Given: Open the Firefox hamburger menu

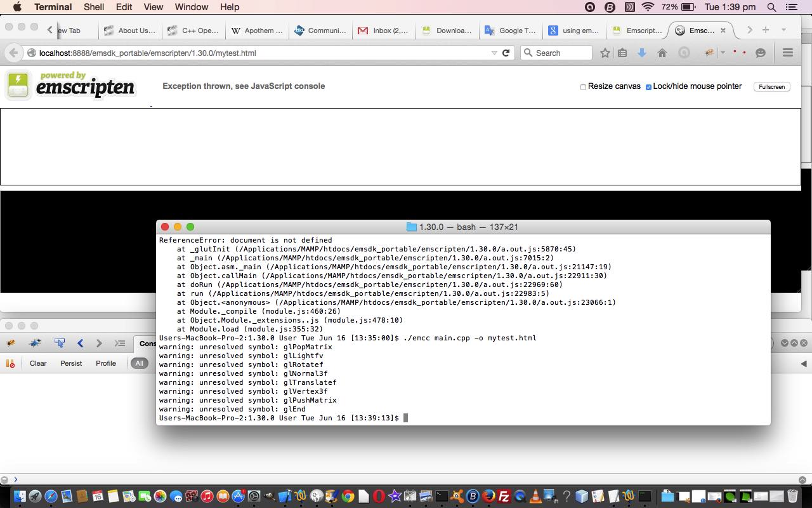Looking at the screenshot, I should tap(788, 53).
